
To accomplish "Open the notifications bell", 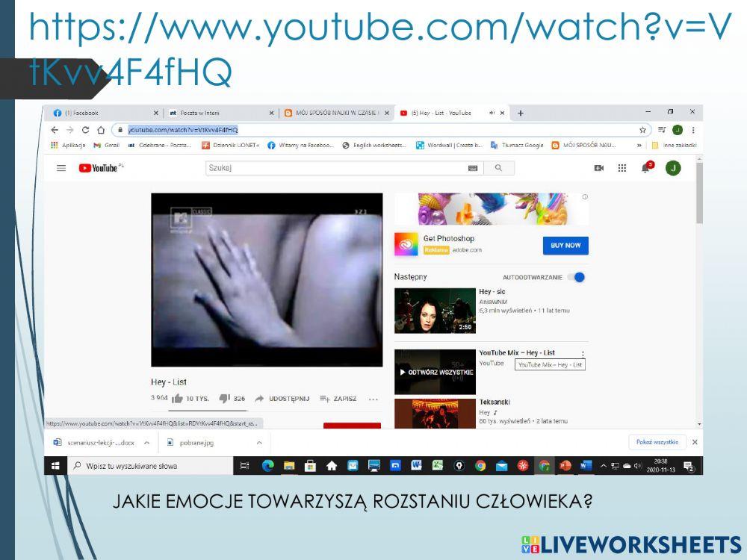I will pyautogui.click(x=646, y=168).
